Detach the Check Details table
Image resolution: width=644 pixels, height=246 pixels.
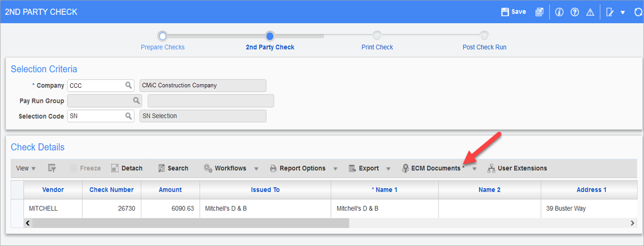click(x=127, y=168)
